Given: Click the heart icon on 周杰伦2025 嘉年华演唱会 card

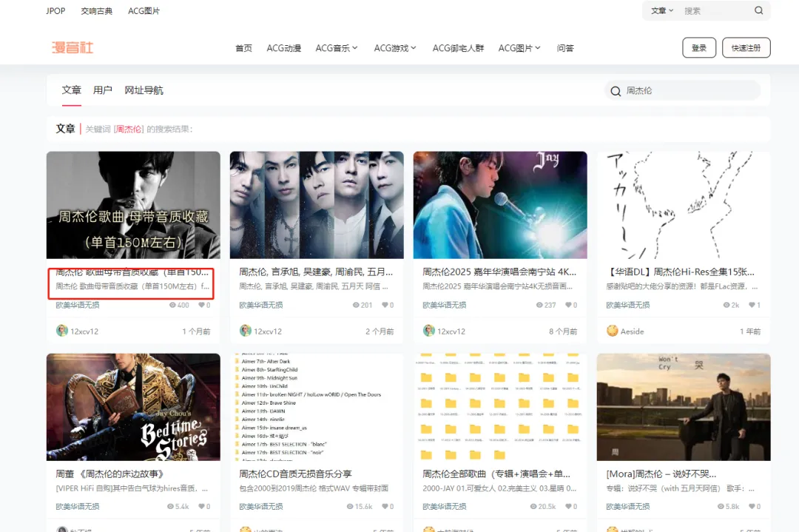Looking at the screenshot, I should (568, 306).
